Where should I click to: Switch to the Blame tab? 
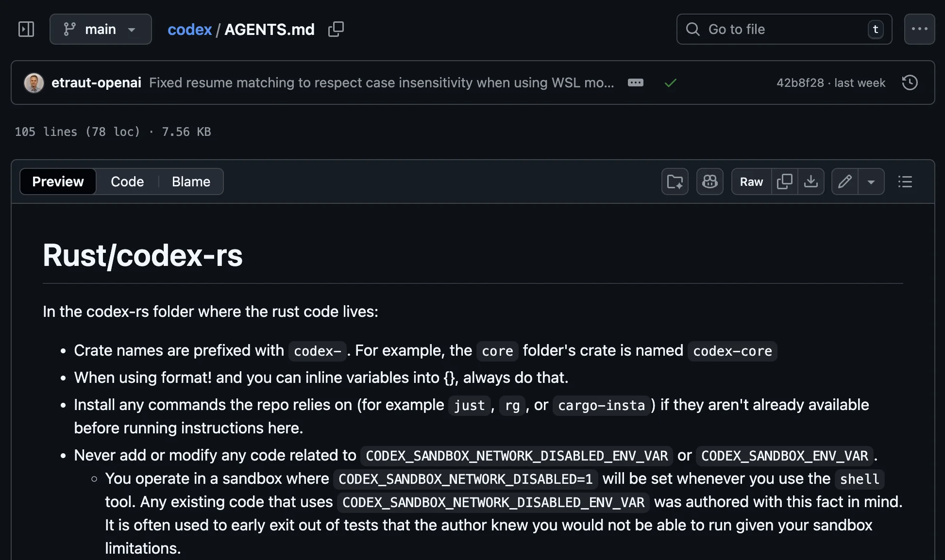[191, 181]
